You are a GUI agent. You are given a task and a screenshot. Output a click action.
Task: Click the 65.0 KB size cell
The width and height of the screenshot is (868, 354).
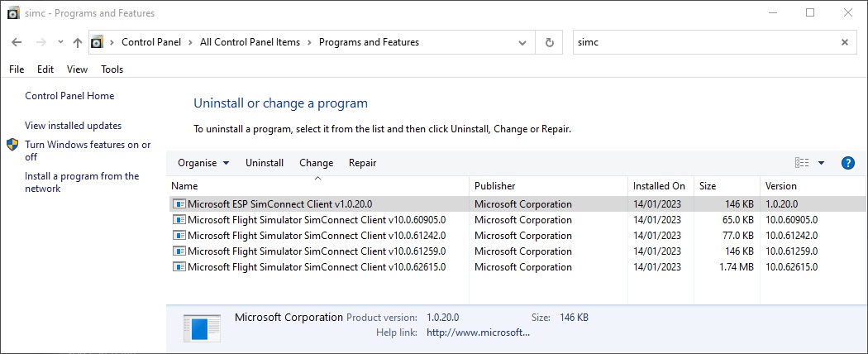point(737,220)
